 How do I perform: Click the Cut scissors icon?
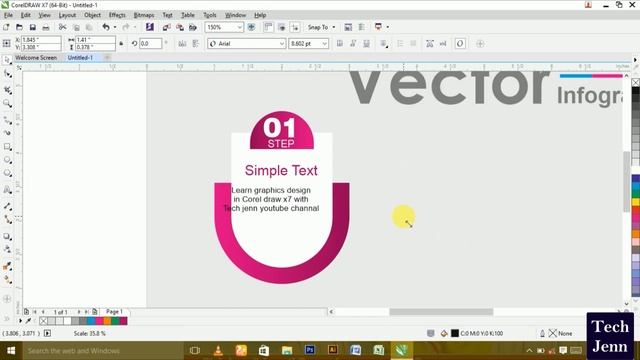point(62,27)
